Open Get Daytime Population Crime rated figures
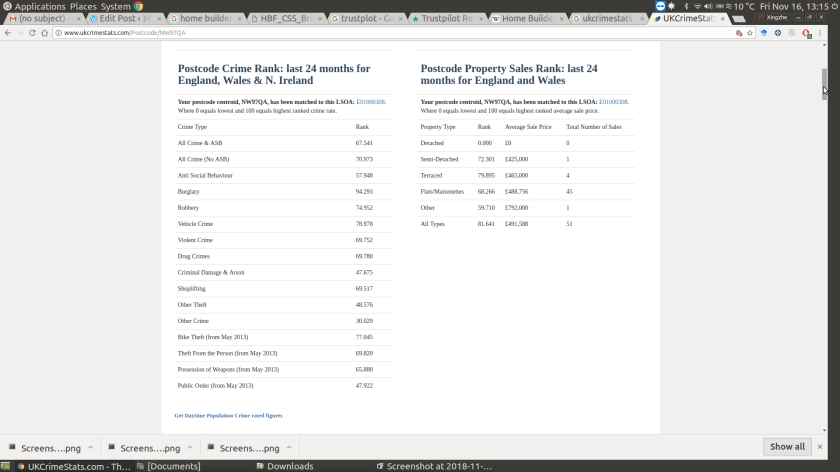 [228, 415]
